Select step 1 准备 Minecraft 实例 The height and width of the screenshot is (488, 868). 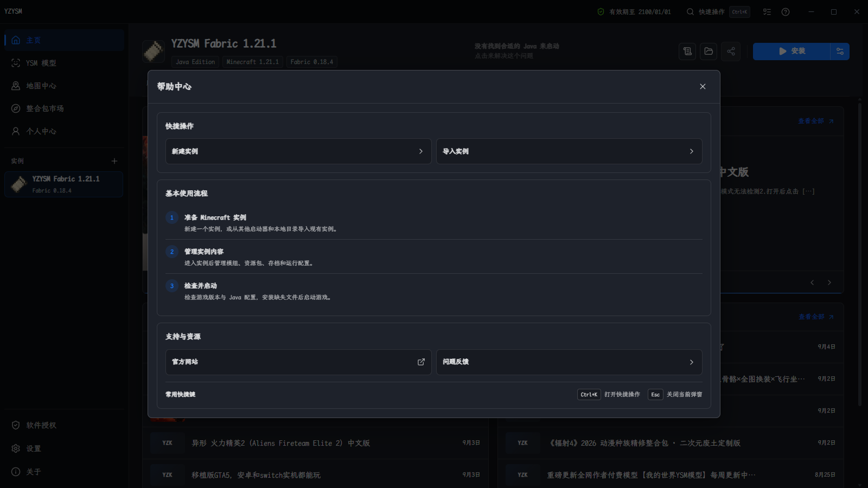(434, 223)
